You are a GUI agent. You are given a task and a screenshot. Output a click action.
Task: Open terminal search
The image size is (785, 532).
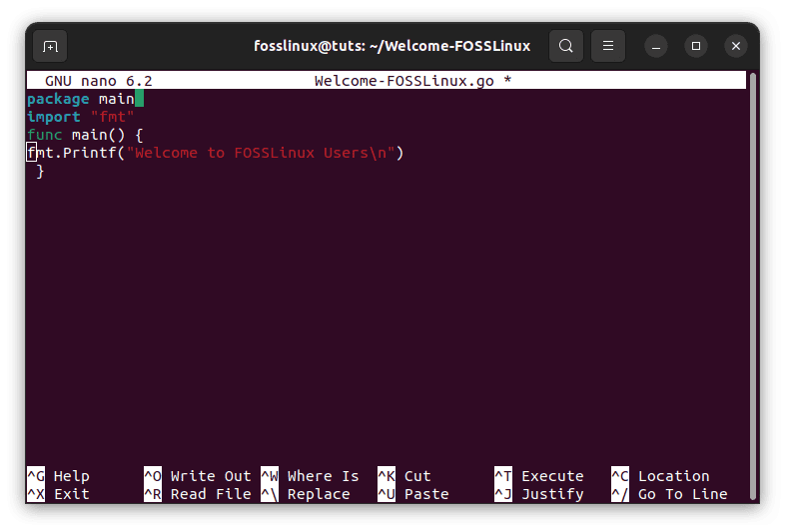click(x=565, y=46)
